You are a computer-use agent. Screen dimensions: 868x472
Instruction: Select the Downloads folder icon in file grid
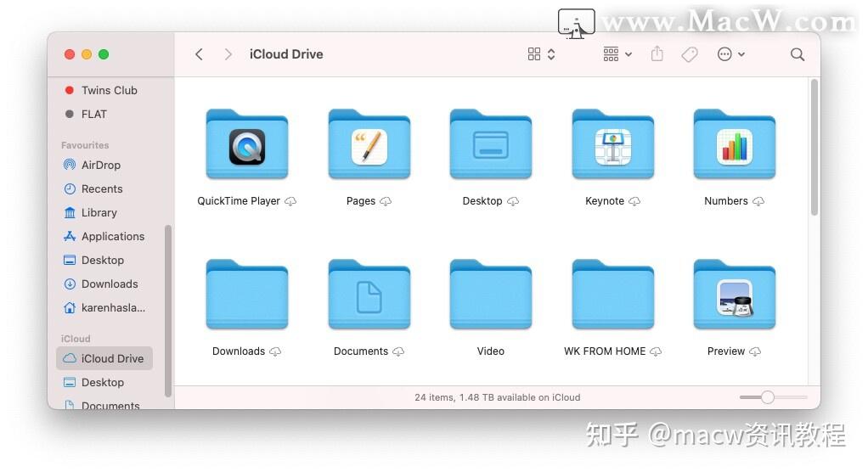[247, 295]
